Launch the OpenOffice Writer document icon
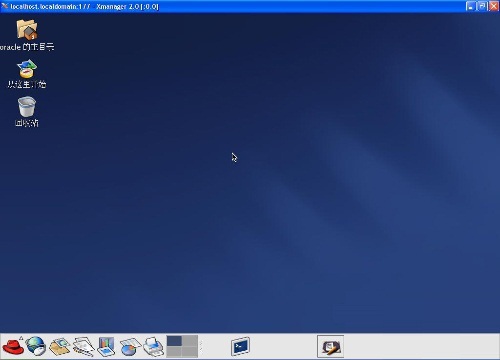Viewport: 500px width, 360px height. (84, 346)
